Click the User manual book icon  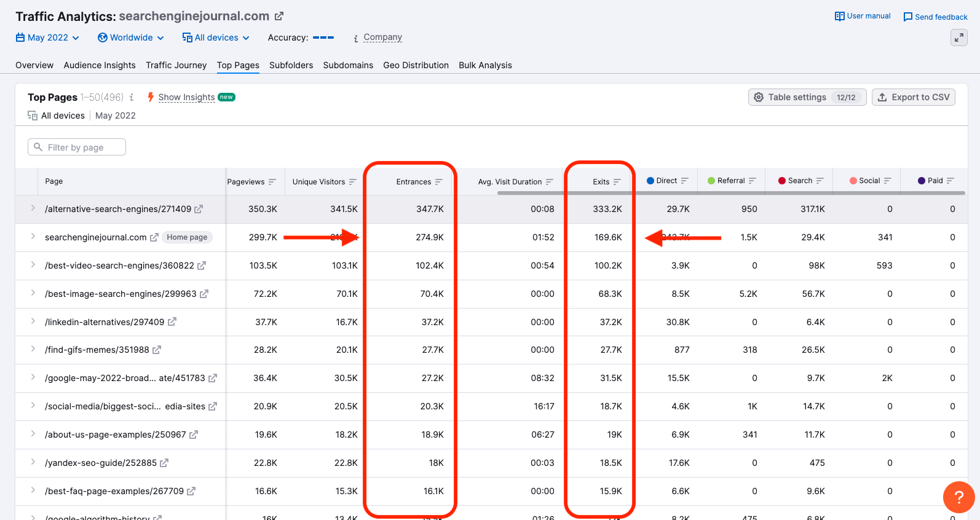(839, 16)
